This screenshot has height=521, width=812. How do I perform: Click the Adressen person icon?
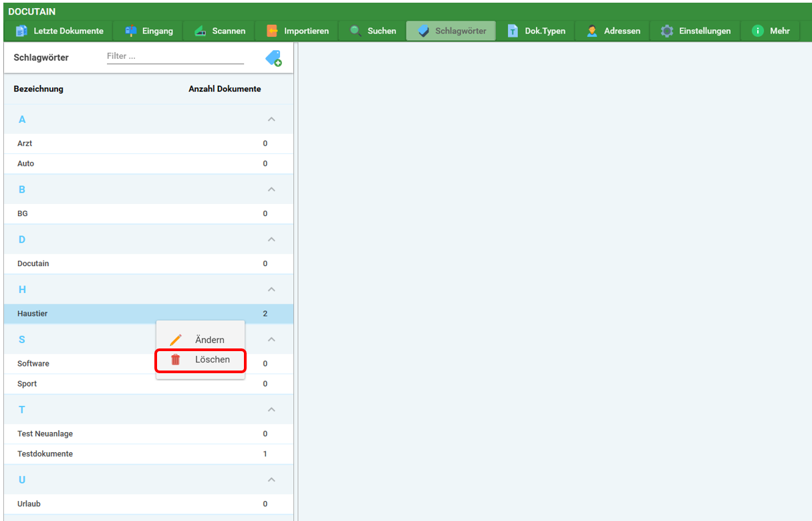[x=592, y=31]
